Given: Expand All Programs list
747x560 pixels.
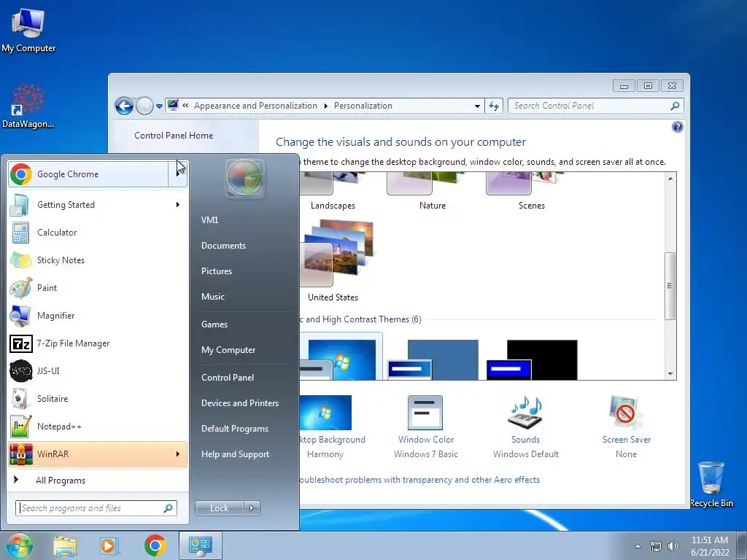Looking at the screenshot, I should coord(98,481).
